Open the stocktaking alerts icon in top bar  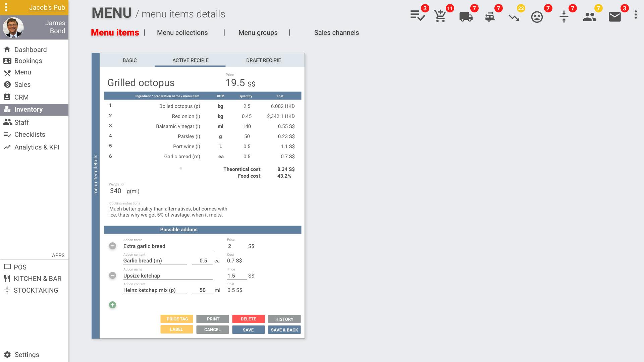(564, 16)
